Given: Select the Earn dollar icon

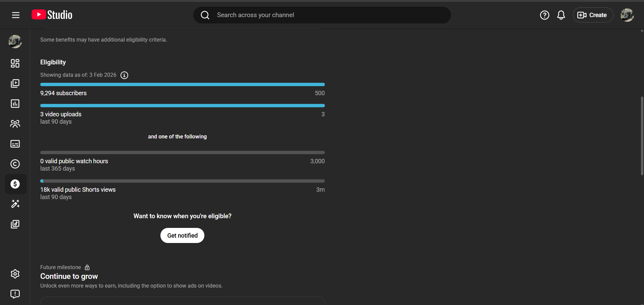Looking at the screenshot, I should (x=15, y=184).
